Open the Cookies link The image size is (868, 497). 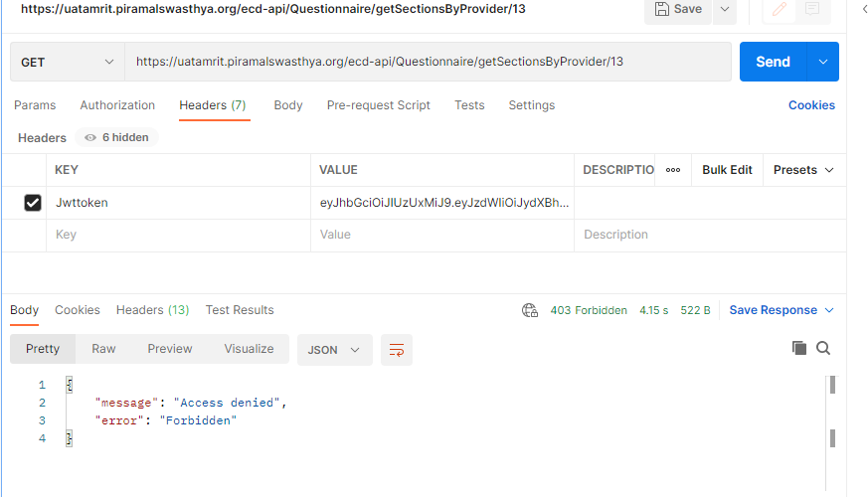click(x=811, y=105)
